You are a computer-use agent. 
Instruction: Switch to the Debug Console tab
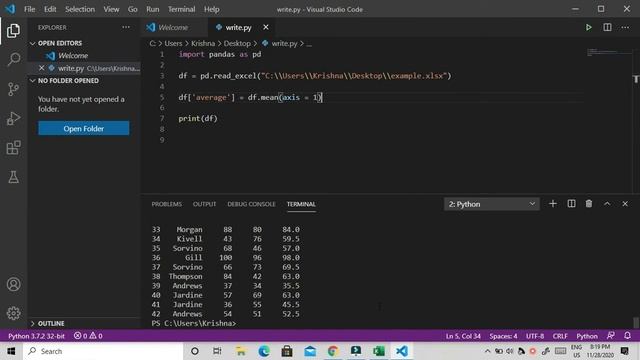coord(251,204)
